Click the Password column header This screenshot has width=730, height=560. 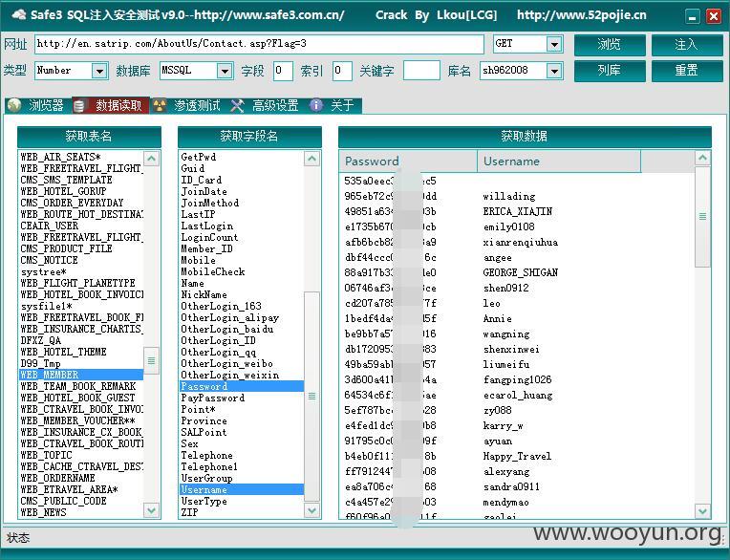point(408,162)
